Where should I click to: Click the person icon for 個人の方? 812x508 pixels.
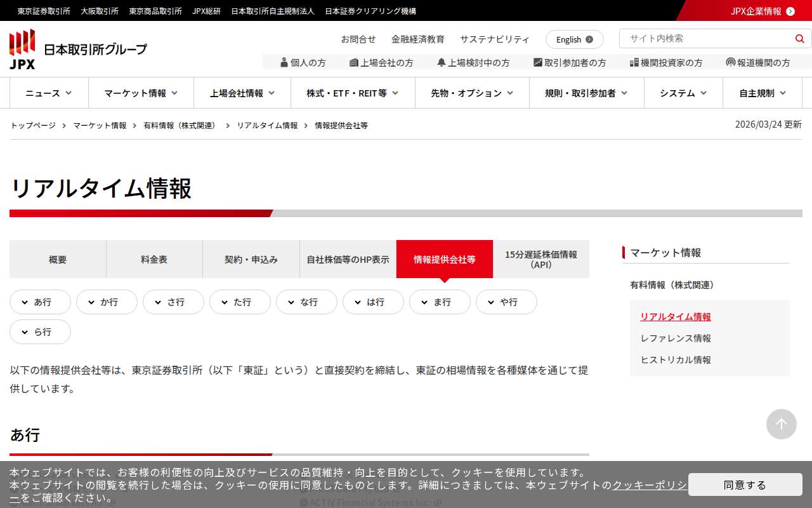point(284,62)
